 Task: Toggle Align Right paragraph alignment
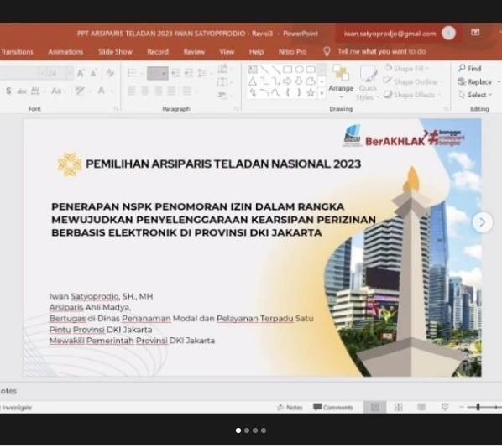158,91
